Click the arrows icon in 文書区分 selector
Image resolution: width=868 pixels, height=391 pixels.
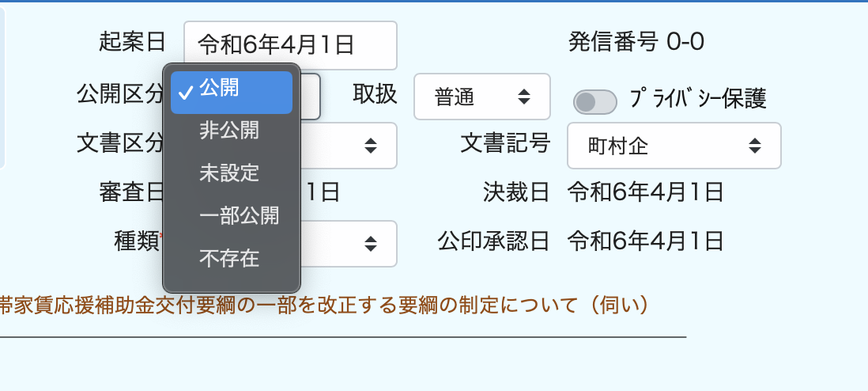(370, 146)
